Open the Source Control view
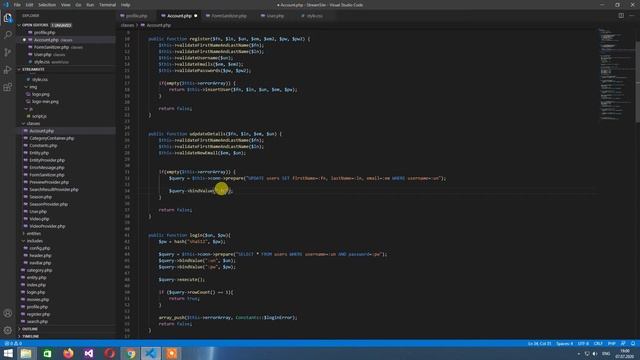The width and height of the screenshot is (640, 360). [8, 52]
